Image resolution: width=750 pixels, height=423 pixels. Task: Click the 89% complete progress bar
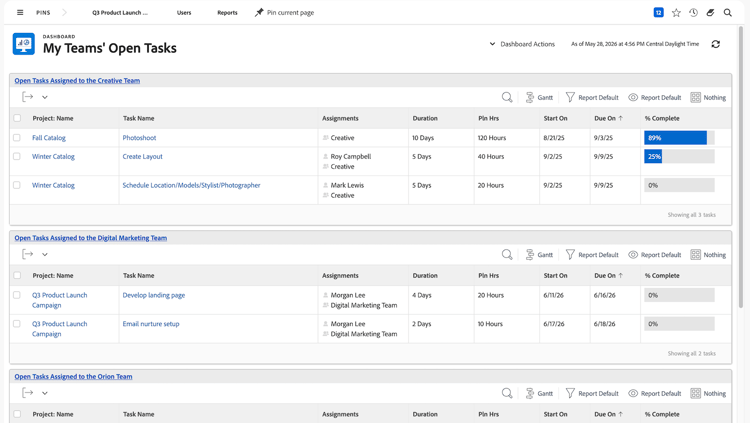[679, 138]
